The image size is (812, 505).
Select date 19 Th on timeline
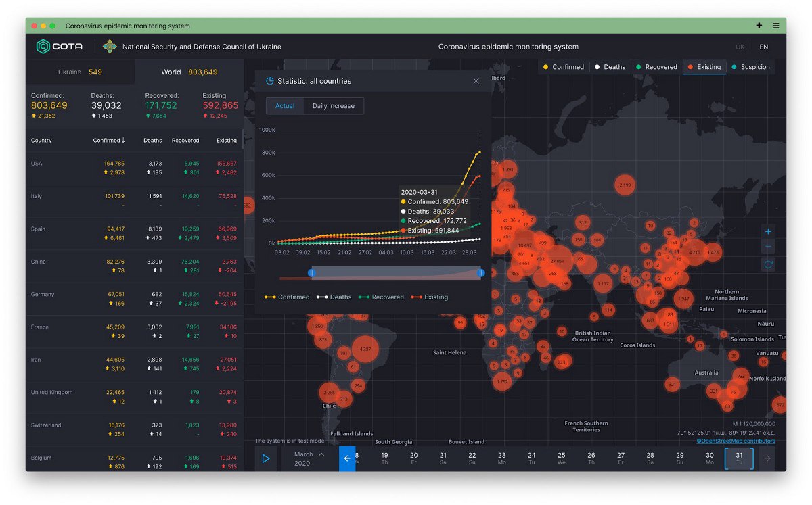tap(384, 458)
